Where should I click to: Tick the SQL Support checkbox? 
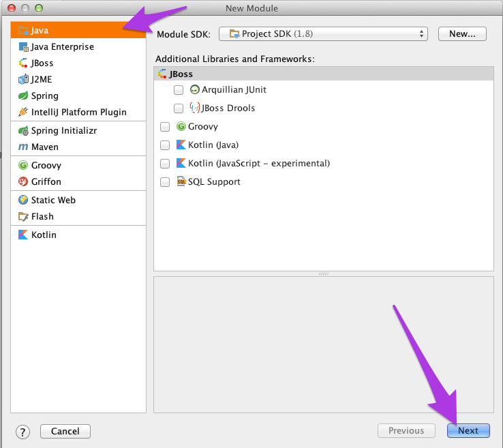165,182
